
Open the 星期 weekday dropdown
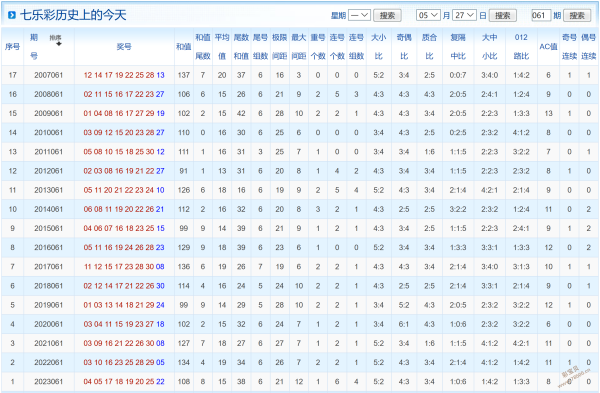pos(359,15)
